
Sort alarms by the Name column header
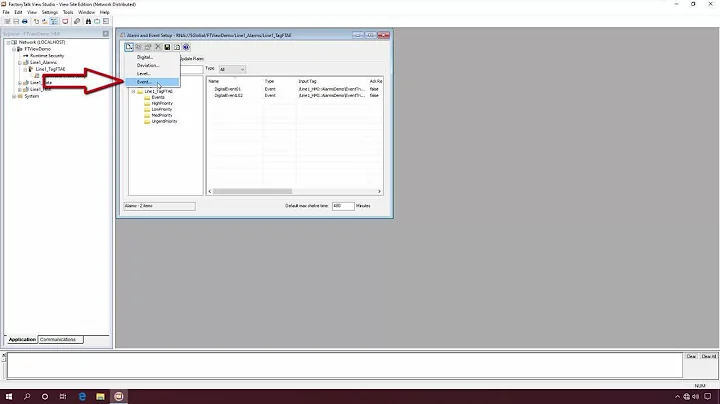point(234,81)
